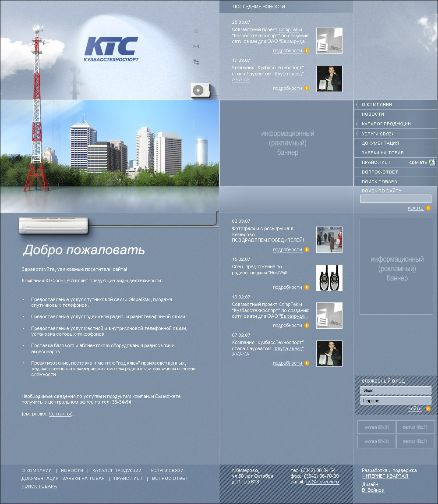Open подробности for the 17.03.07 news
Viewport: 438px width, 504px height.
(x=288, y=88)
